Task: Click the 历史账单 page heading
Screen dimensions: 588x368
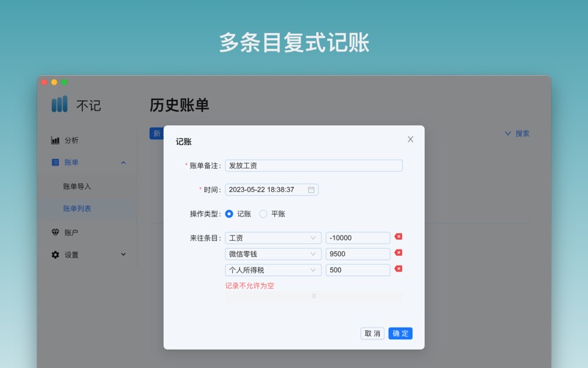Action: pos(179,105)
